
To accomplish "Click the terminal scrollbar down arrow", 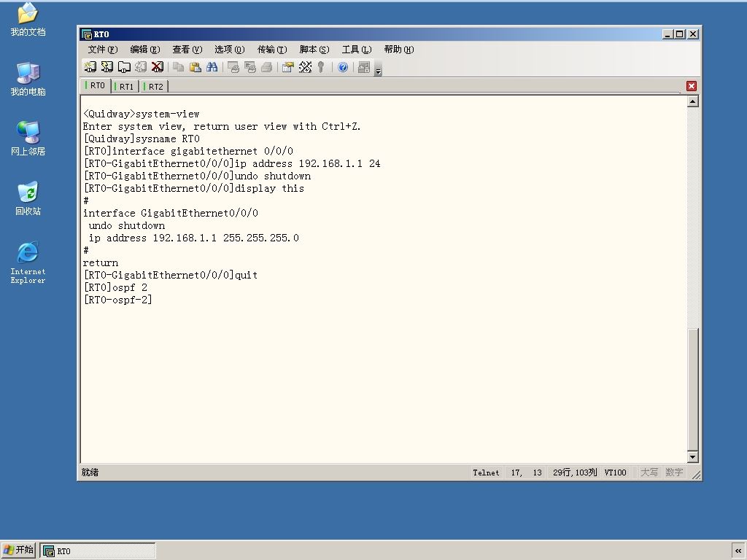I will (x=693, y=457).
